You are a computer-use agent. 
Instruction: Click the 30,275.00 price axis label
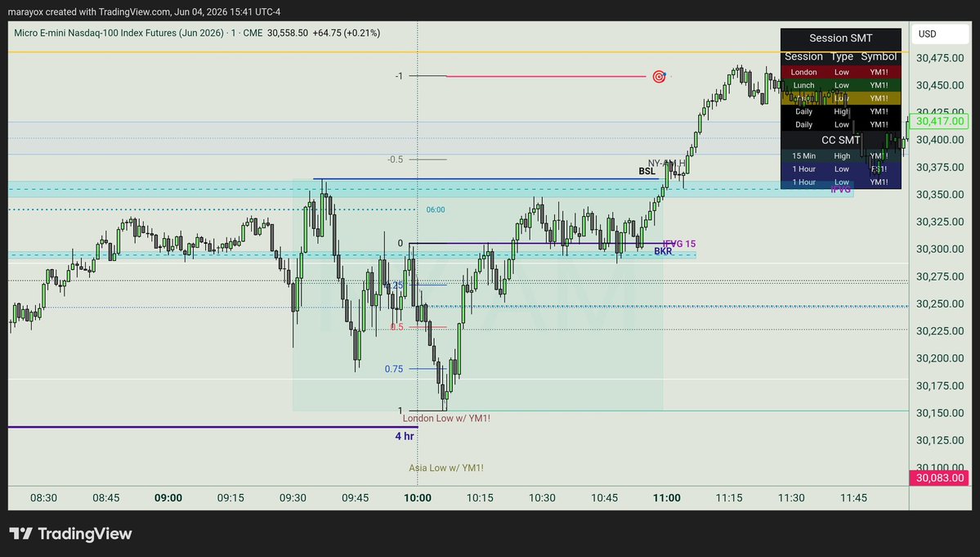click(939, 276)
